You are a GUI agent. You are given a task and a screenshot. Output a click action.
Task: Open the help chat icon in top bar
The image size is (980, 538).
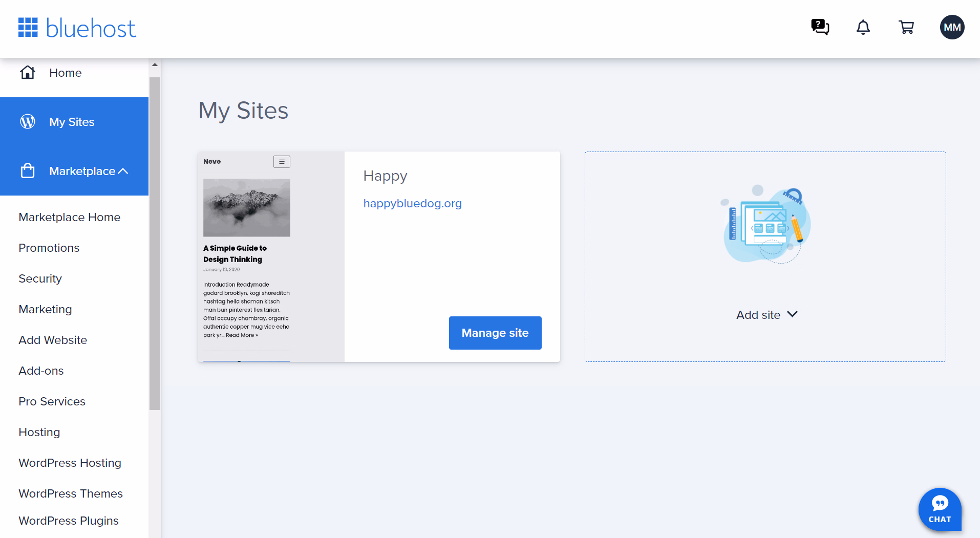820,27
